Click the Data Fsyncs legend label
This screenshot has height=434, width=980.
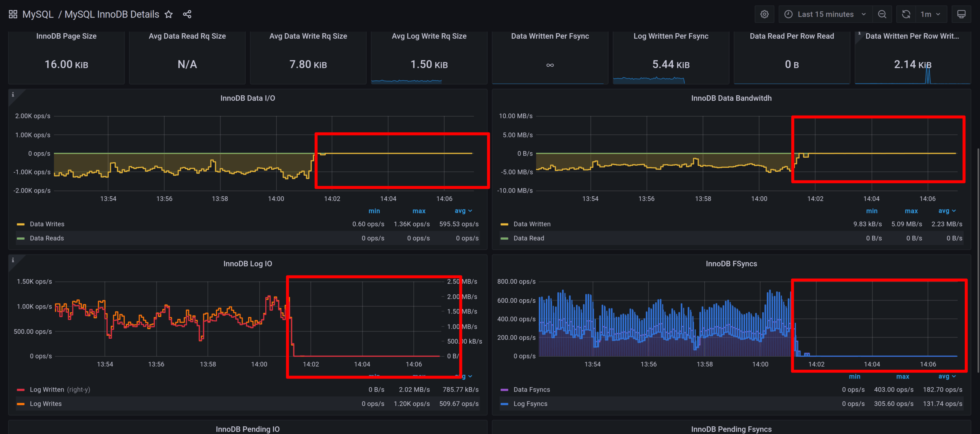[x=531, y=389]
